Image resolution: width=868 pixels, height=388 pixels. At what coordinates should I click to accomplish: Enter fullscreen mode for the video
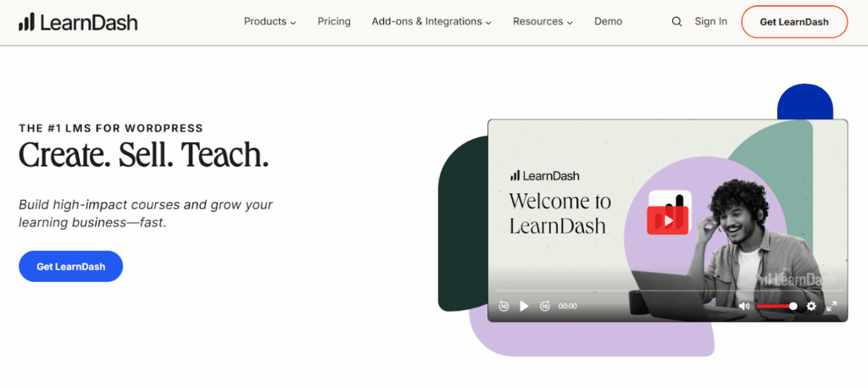[x=832, y=306]
